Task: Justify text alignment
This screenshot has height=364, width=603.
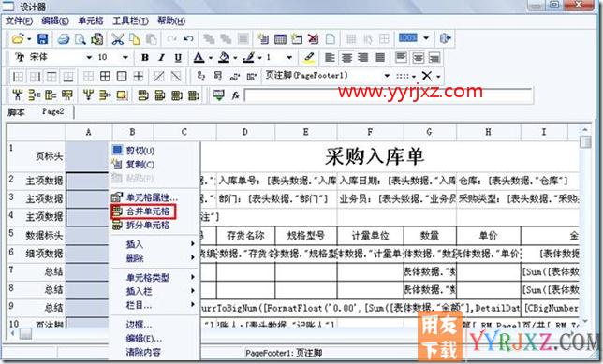Action: (x=380, y=58)
